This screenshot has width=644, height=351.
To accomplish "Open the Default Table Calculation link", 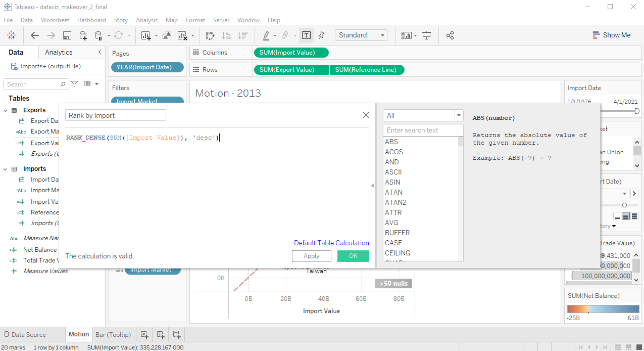I will [331, 243].
